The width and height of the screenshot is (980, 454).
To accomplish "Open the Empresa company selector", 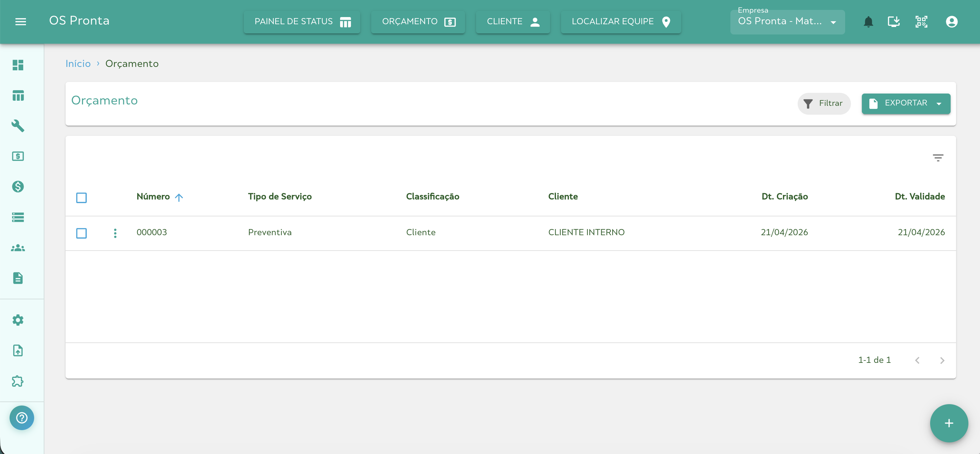I will [x=787, y=22].
